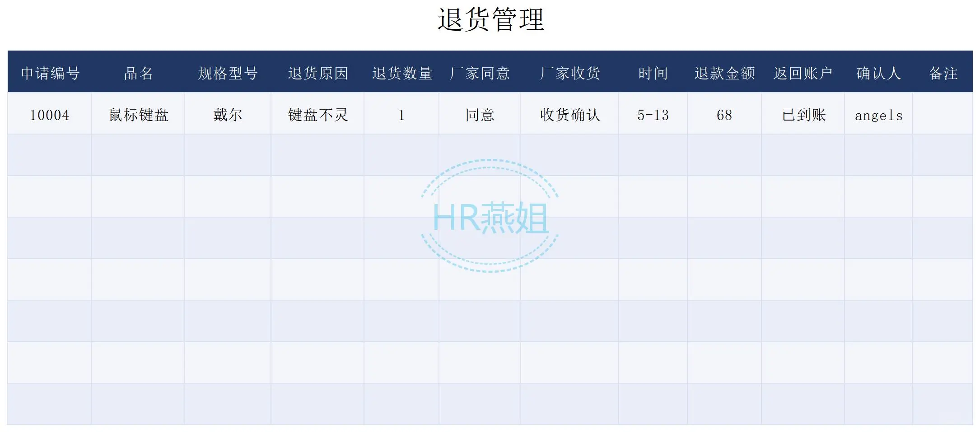Select the 返回账户 column header

(803, 73)
